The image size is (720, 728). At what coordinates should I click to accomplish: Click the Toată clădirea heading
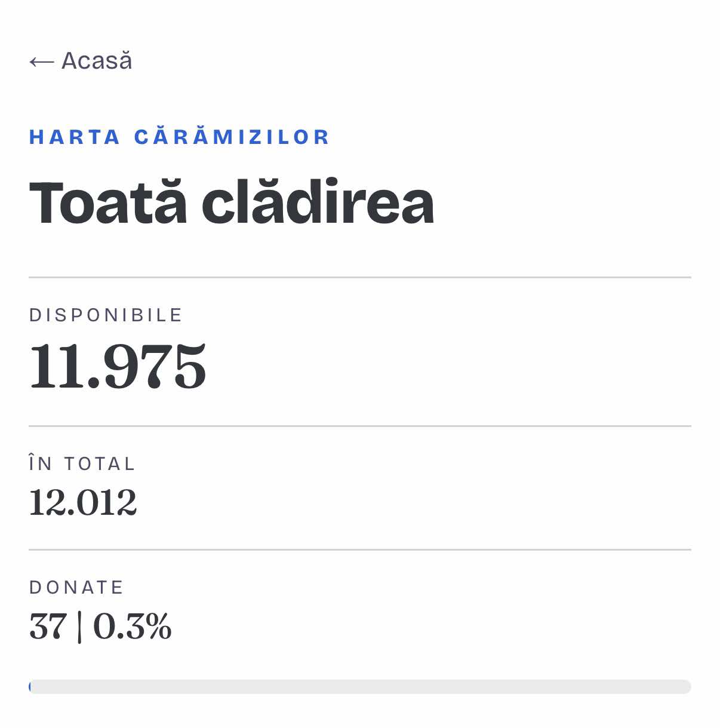point(232,204)
